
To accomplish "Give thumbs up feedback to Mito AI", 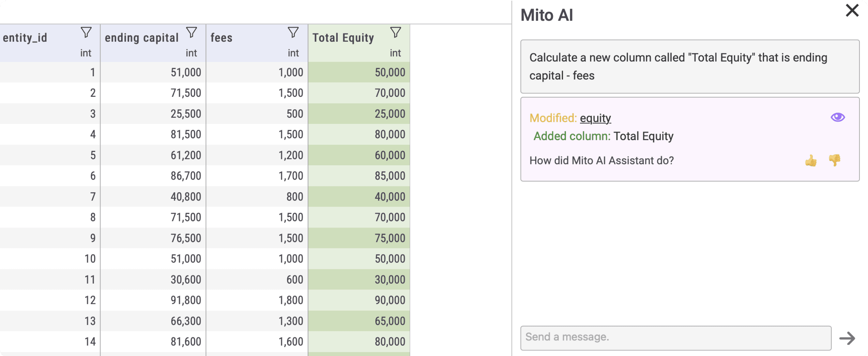I will [x=810, y=160].
